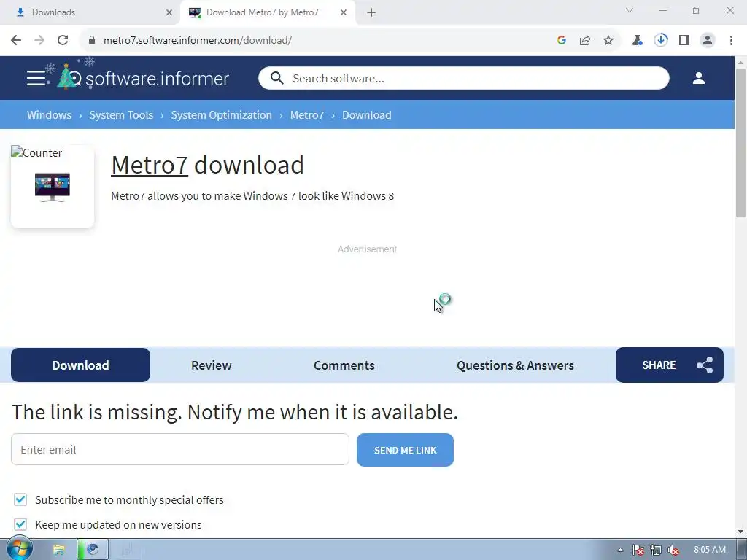Open File Explorer from the taskbar
747x560 pixels.
(x=58, y=550)
